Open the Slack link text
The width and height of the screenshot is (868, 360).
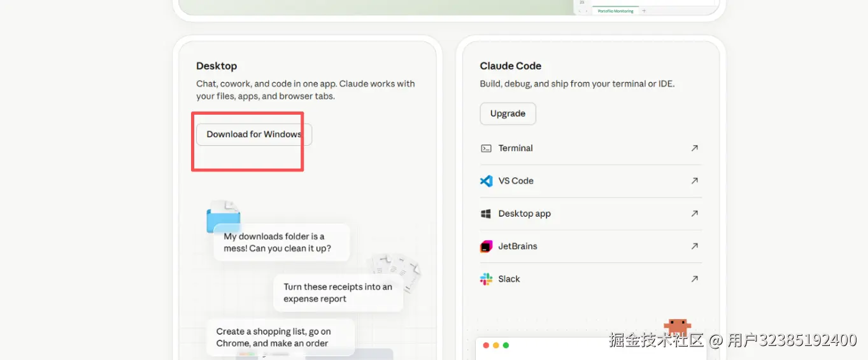(x=509, y=278)
